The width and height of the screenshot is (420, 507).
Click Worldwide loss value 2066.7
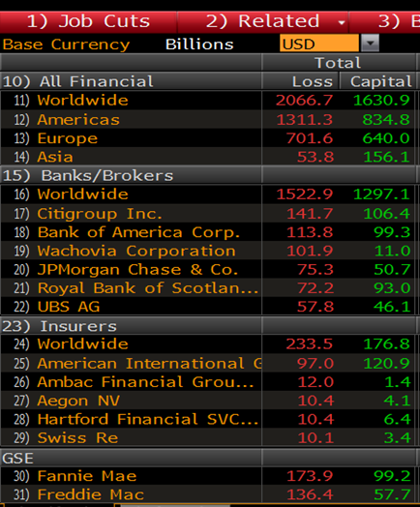tap(304, 101)
